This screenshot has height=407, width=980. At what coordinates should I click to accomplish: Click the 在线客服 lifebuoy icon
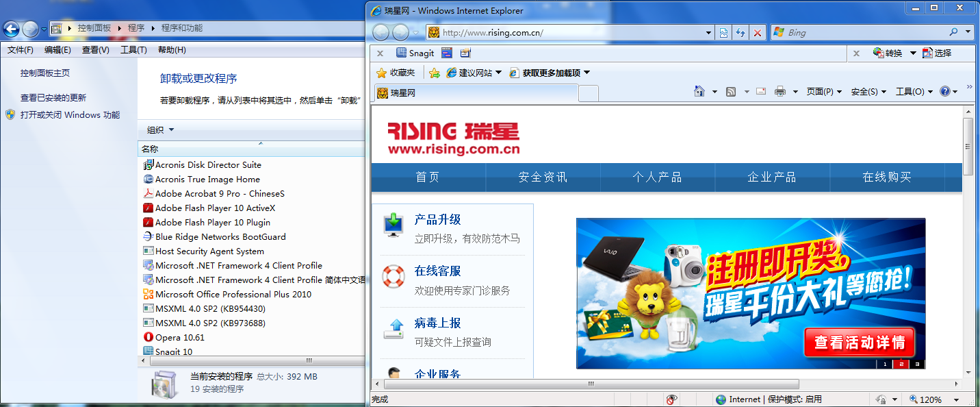point(394,277)
